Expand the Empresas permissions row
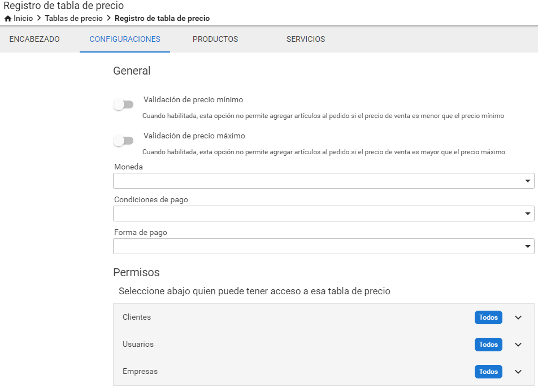538x392 pixels. 518,372
